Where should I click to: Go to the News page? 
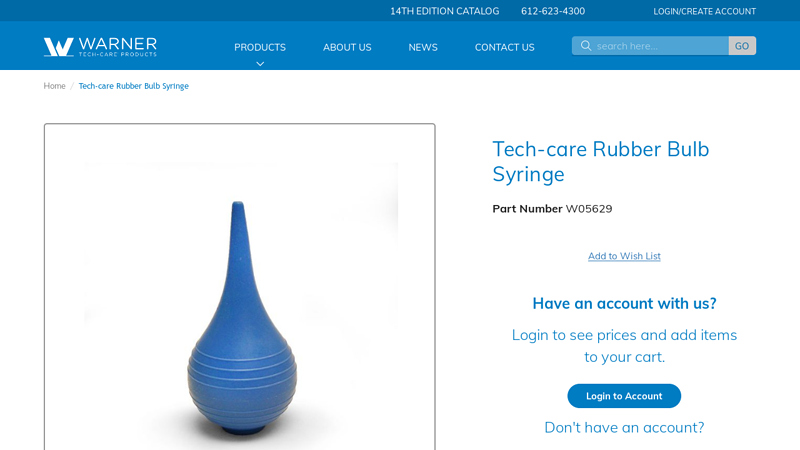(x=423, y=47)
